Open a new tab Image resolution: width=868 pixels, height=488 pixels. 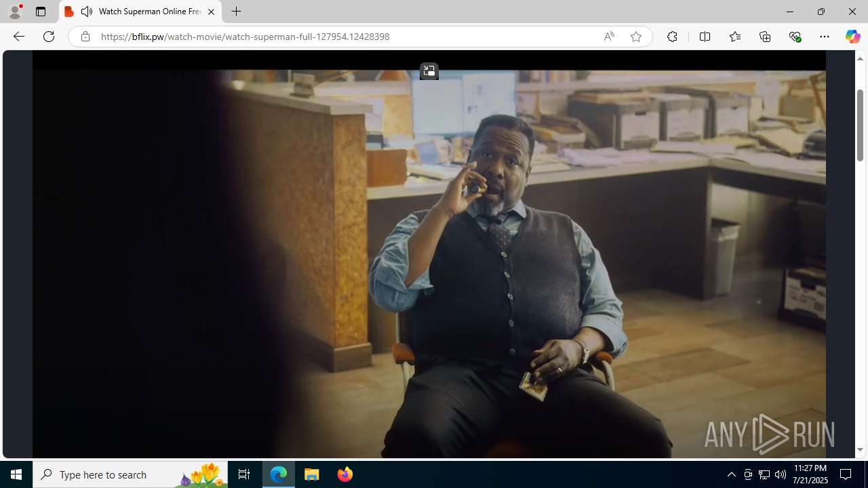tap(236, 12)
